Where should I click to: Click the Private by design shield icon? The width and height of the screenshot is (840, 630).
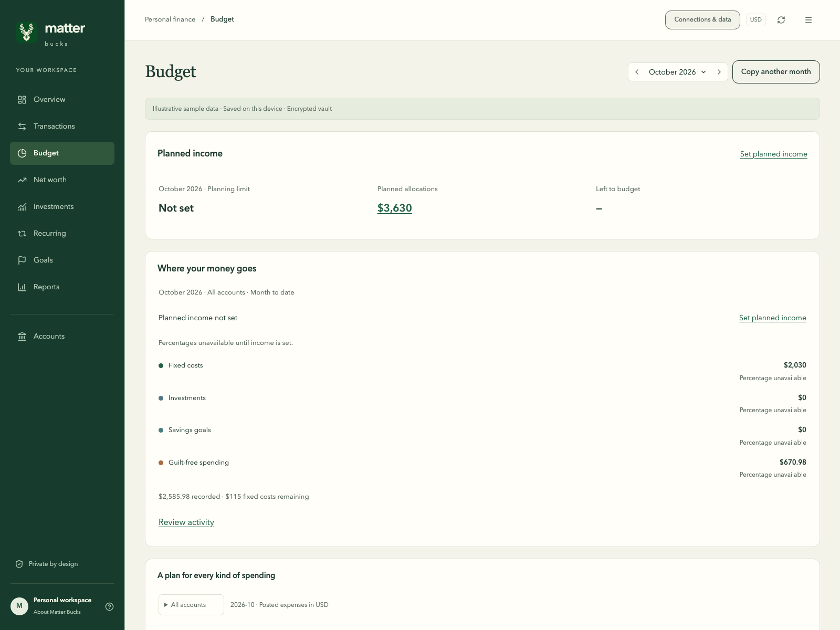[x=19, y=564]
